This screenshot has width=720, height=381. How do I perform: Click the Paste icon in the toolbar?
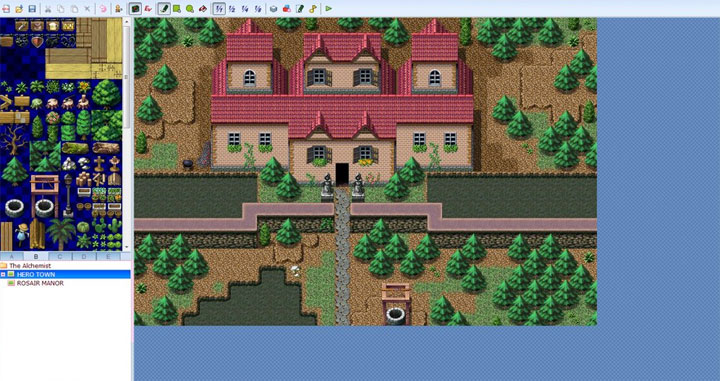(74, 9)
